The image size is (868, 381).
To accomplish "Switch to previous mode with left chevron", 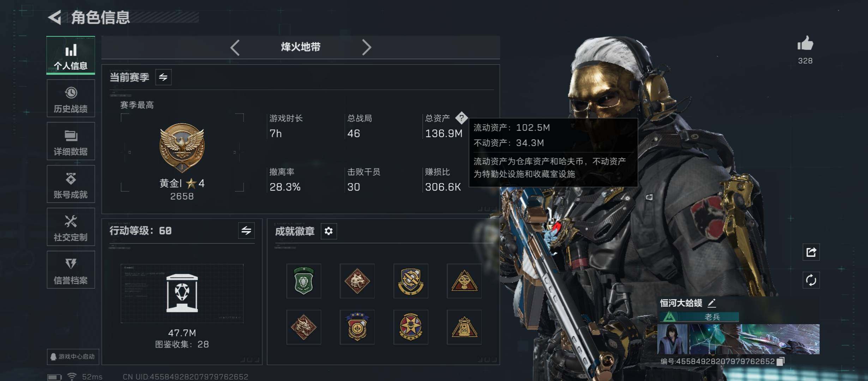I will point(235,47).
